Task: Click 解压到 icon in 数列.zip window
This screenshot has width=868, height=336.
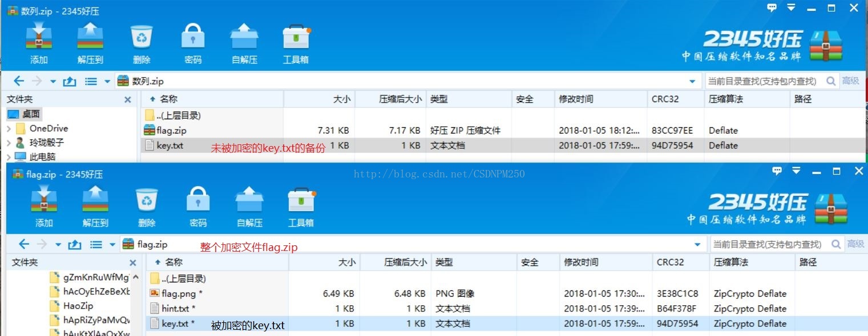Action: [x=90, y=37]
